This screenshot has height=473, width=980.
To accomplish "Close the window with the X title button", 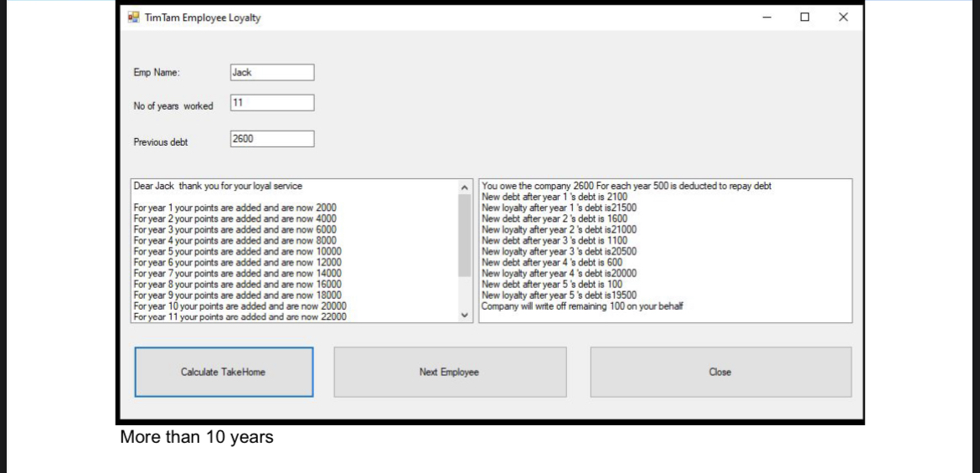I will [x=843, y=18].
